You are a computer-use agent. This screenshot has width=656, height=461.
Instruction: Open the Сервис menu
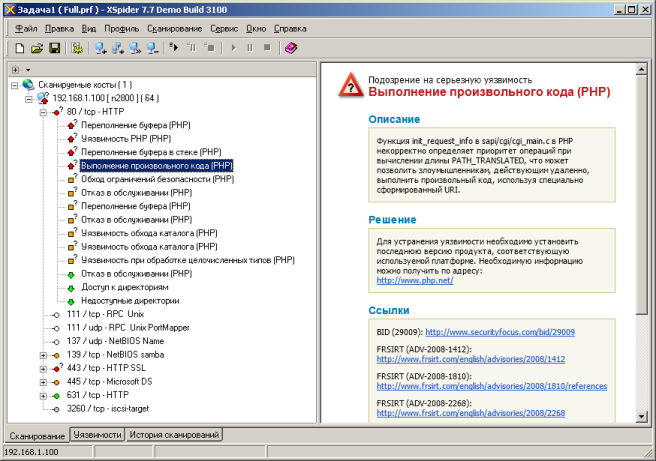[x=224, y=29]
